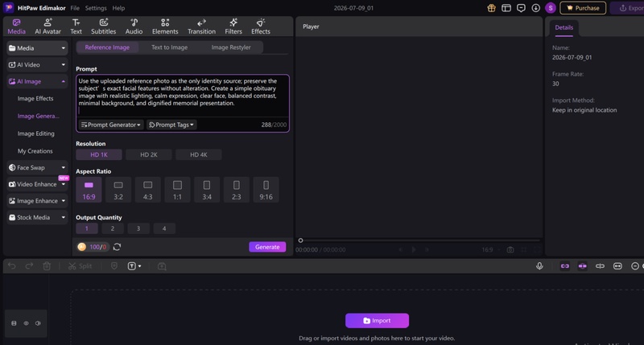
Task: Click the fit timeline width icon
Action: pyautogui.click(x=617, y=266)
